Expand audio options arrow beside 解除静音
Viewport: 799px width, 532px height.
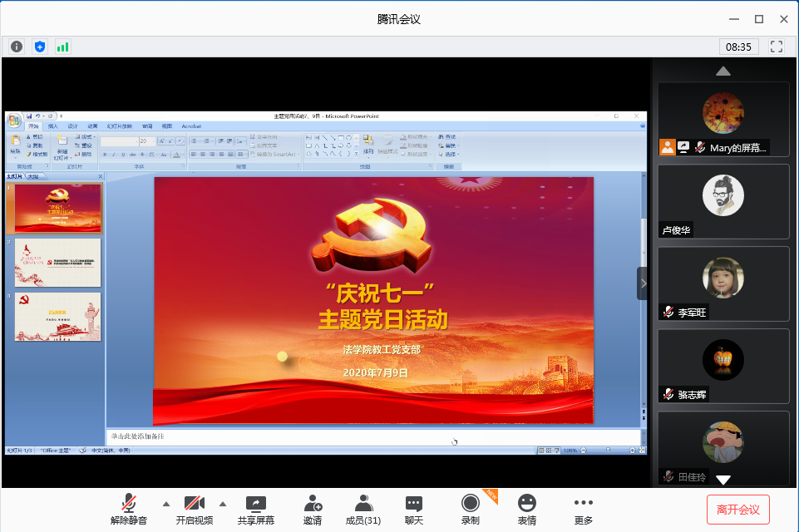coord(166,504)
